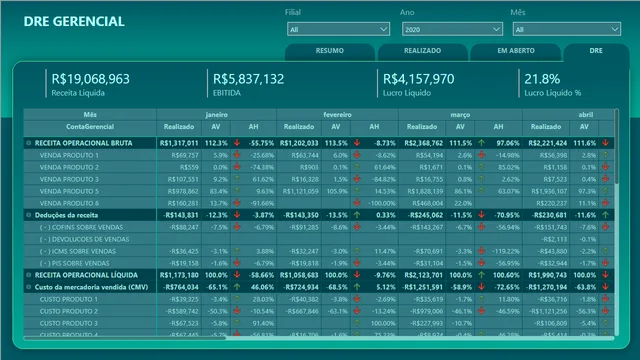Click the fevereiro column header
Screen dimensions: 640x360
pyautogui.click(x=338, y=115)
